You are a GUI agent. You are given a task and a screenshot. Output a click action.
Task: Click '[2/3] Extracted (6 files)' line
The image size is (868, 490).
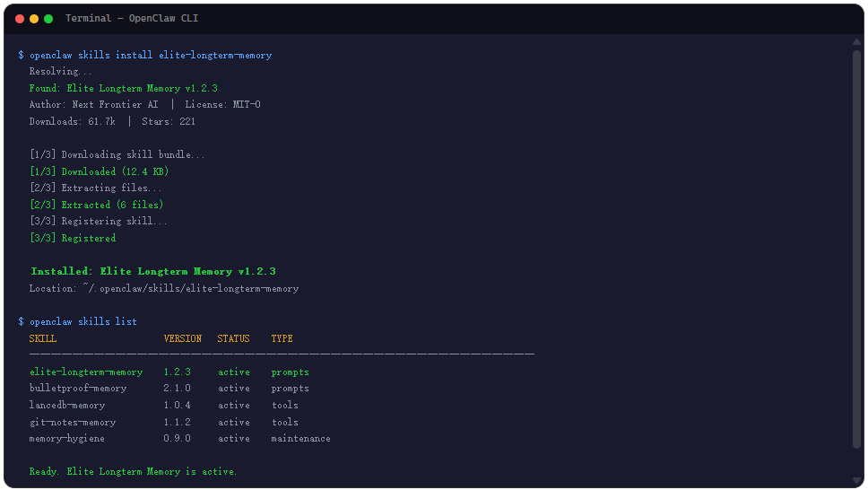96,205
